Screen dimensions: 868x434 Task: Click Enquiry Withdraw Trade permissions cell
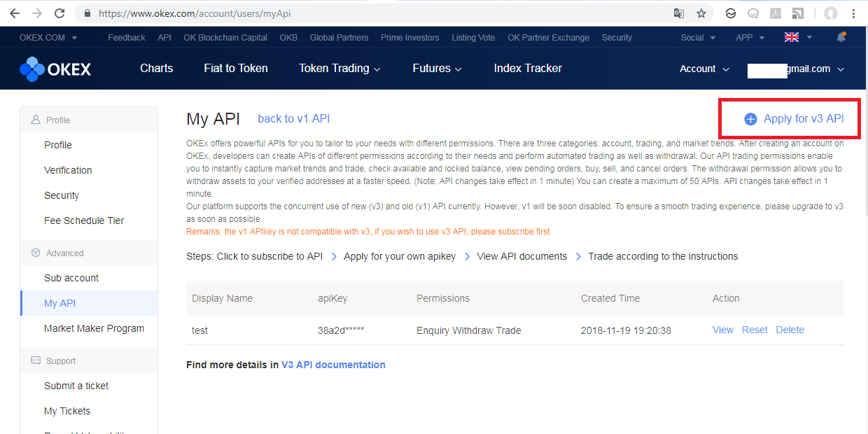[x=468, y=330]
